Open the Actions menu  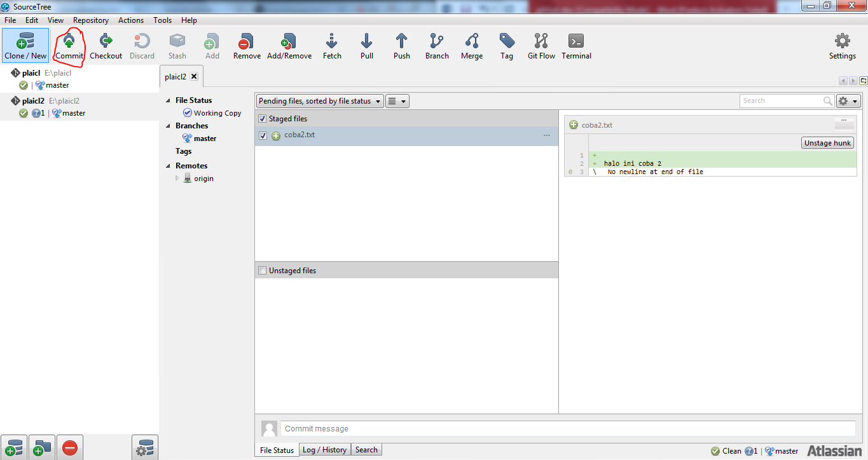coord(131,20)
